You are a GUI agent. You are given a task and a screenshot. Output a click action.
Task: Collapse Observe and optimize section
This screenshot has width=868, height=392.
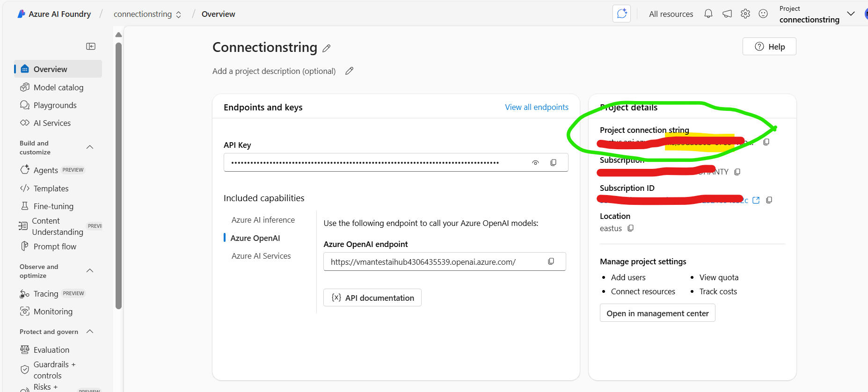click(90, 271)
